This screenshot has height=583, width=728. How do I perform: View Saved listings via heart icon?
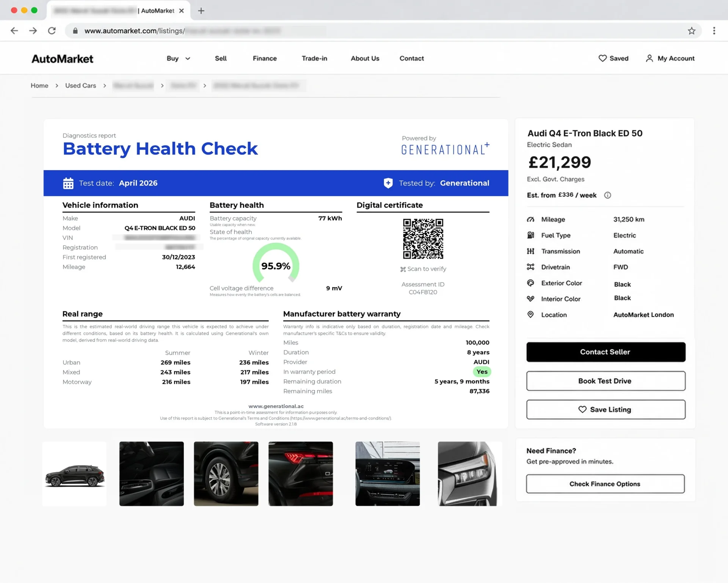[x=602, y=58]
